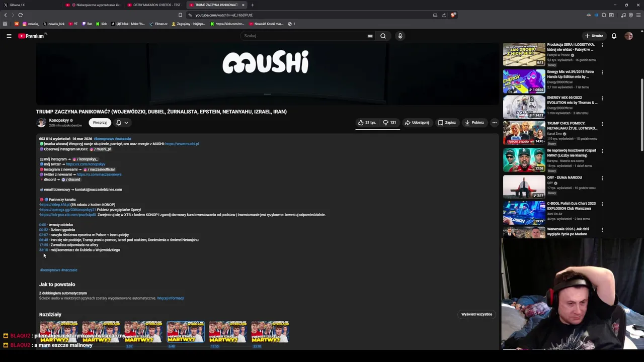Open Energy Mix vol.59/2018 video thumbnail

[524, 81]
